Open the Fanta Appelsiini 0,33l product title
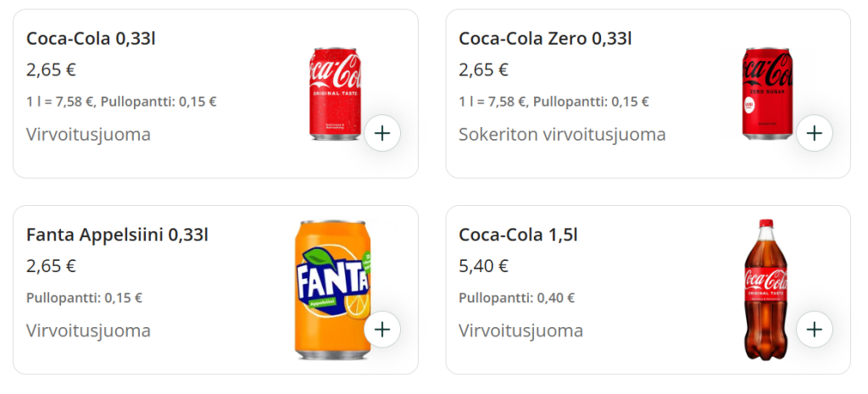The height and width of the screenshot is (394, 868). pos(117,234)
